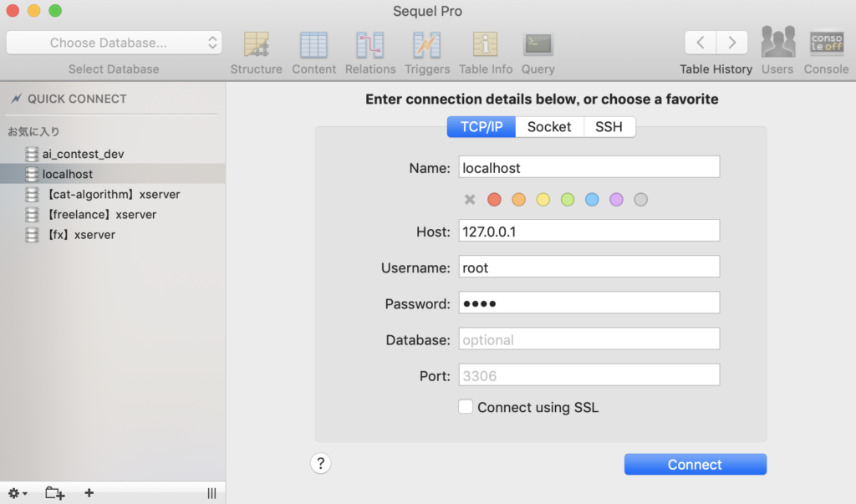Pick the red color label swatch

(494, 200)
